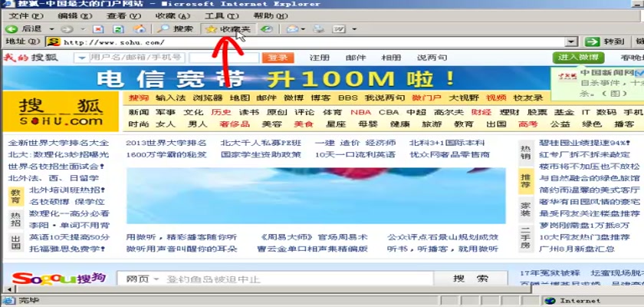
Task: Click the Sogou search text field
Action: 297,279
